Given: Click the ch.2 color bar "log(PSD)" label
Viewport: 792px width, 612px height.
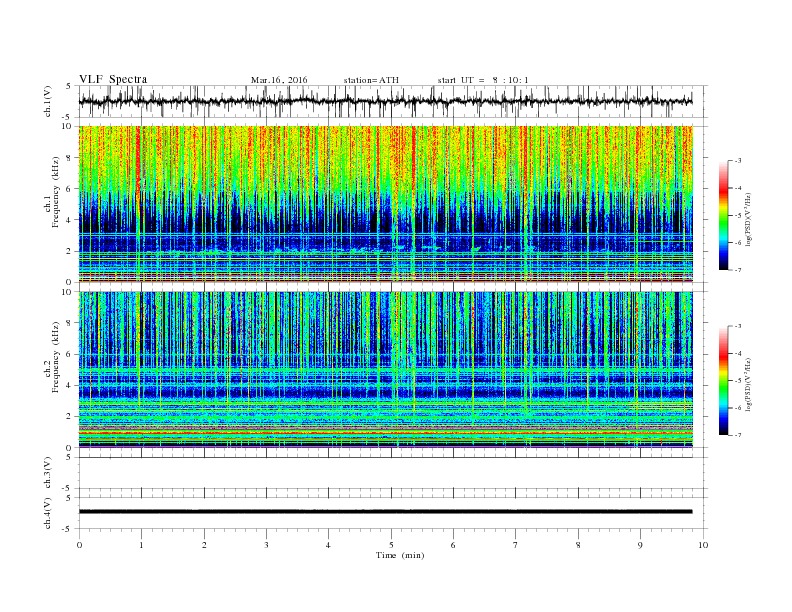Looking at the screenshot, I should [748, 384].
